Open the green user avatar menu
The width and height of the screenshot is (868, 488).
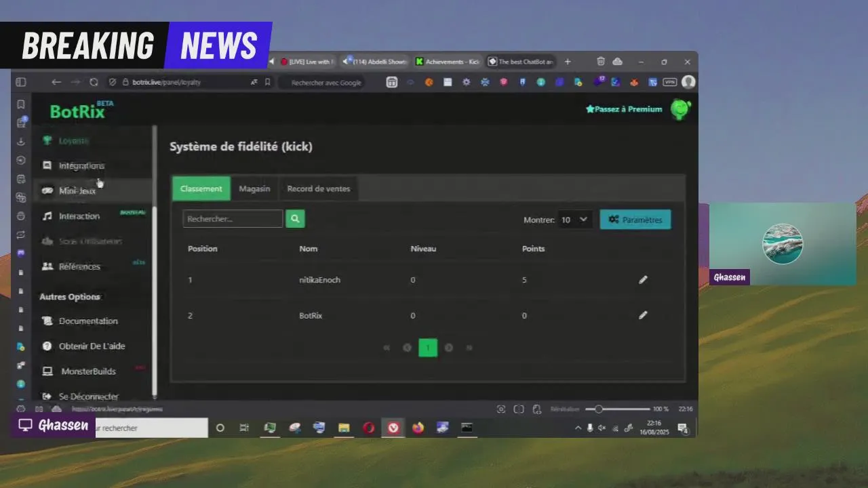pyautogui.click(x=680, y=109)
